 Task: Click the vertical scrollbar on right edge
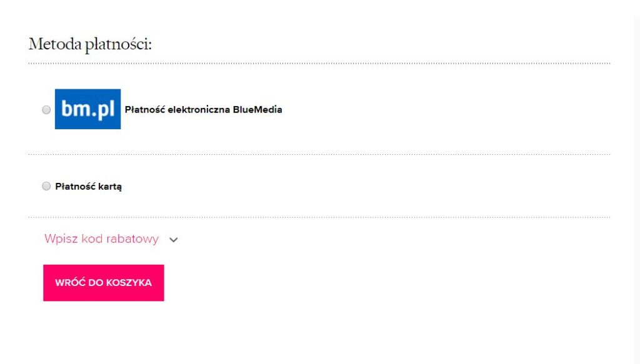point(636,182)
